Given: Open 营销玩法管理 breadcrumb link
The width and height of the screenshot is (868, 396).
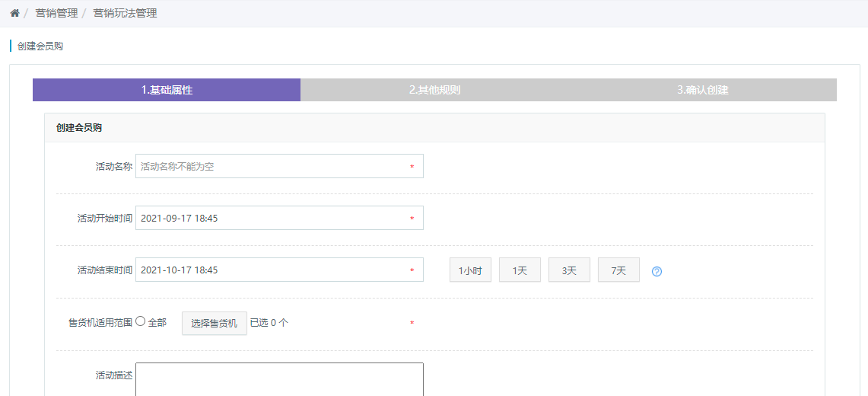Looking at the screenshot, I should 125,13.
